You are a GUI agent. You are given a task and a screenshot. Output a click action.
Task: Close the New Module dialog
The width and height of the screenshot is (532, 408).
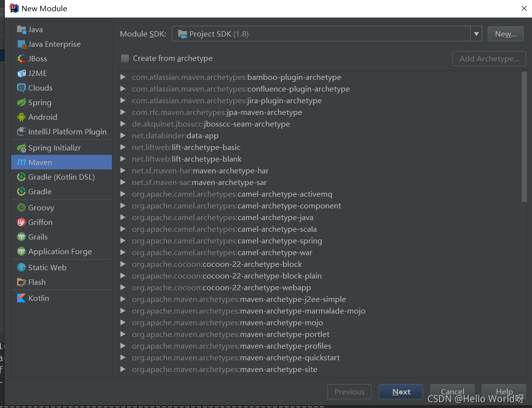(x=524, y=8)
